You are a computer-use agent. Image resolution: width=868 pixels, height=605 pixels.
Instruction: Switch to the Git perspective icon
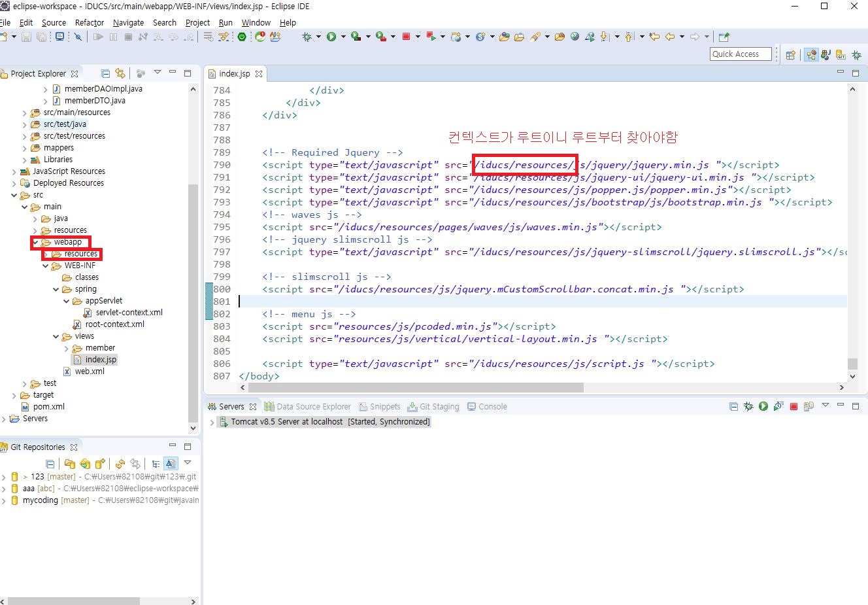841,55
